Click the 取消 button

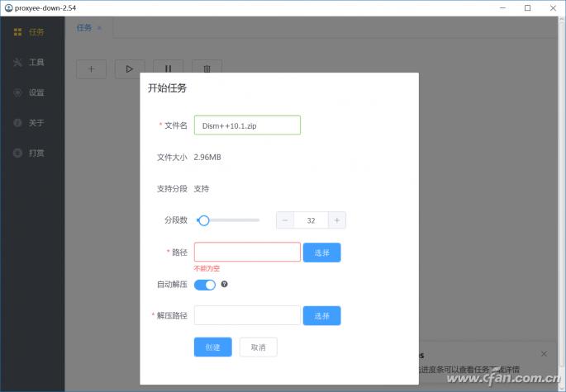point(259,347)
